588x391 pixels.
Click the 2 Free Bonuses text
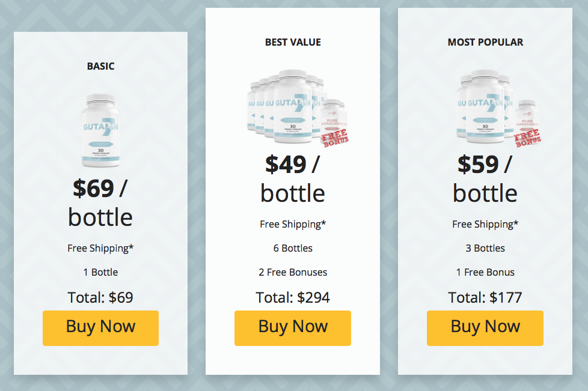(293, 272)
